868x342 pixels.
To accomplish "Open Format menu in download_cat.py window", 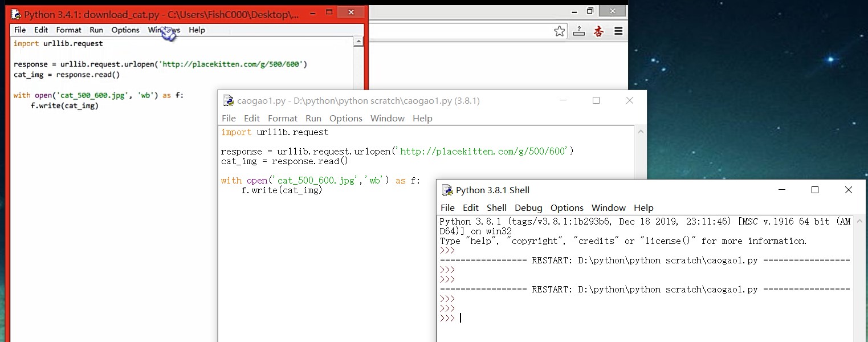I will pyautogui.click(x=69, y=30).
